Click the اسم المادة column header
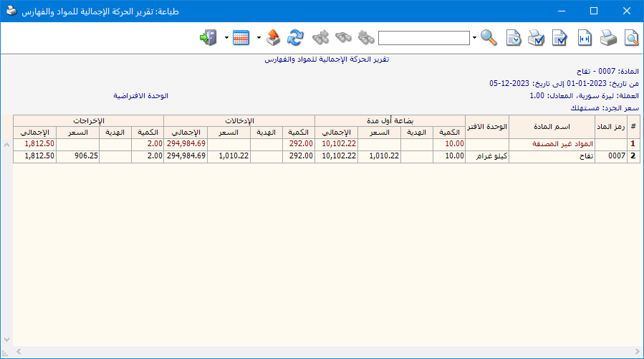644x359 pixels. [x=552, y=127]
